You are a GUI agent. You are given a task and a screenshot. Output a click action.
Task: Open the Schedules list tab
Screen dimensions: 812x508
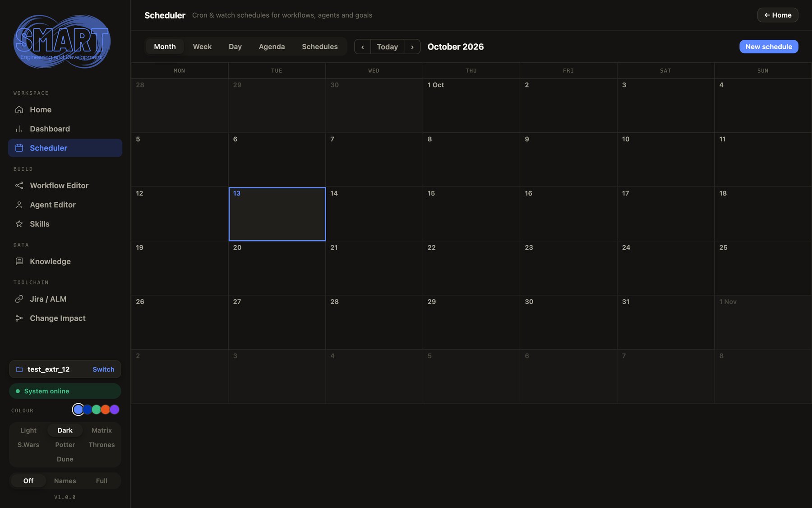click(320, 47)
